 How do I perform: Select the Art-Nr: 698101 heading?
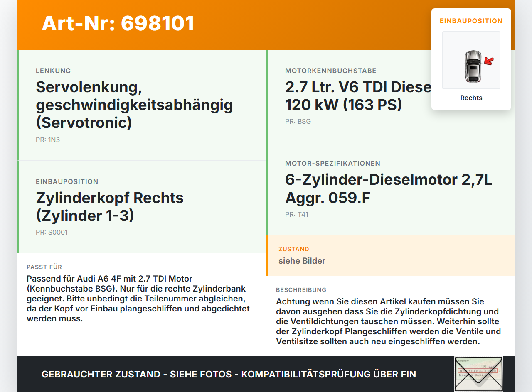[118, 23]
